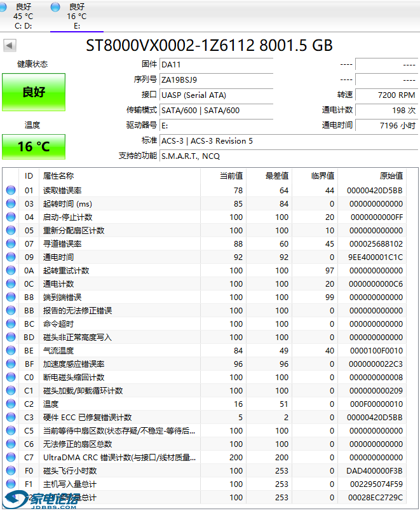The image size is (420, 513).
Task: Open the status icon for ID 05 重新分配扇区计数
Action: (11, 230)
